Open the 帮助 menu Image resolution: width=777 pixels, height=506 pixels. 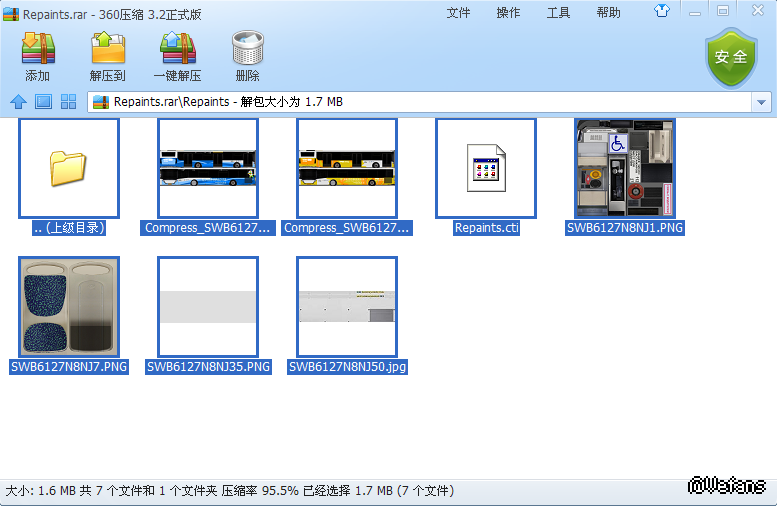[x=608, y=12]
